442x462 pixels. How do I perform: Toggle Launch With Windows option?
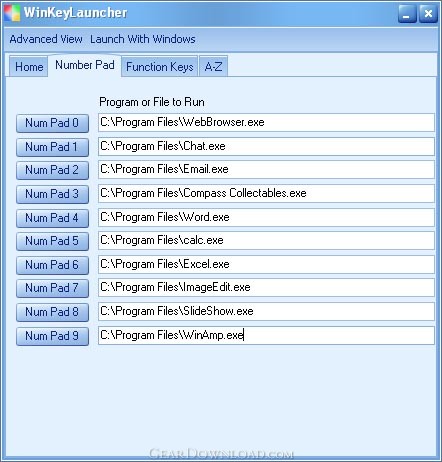coord(143,39)
